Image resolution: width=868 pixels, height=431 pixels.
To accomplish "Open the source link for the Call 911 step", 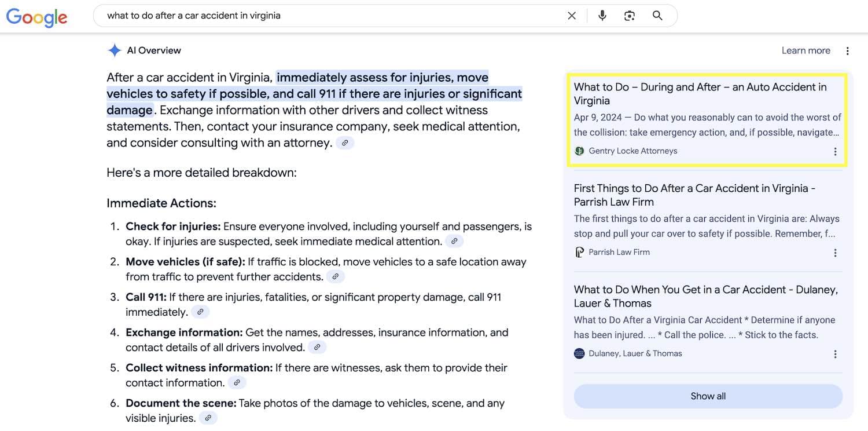I will tap(200, 312).
